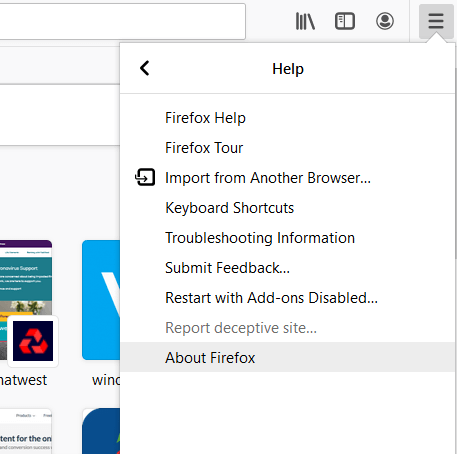Click the menu panel scrollbar
The image size is (457, 454).
click(x=456, y=163)
